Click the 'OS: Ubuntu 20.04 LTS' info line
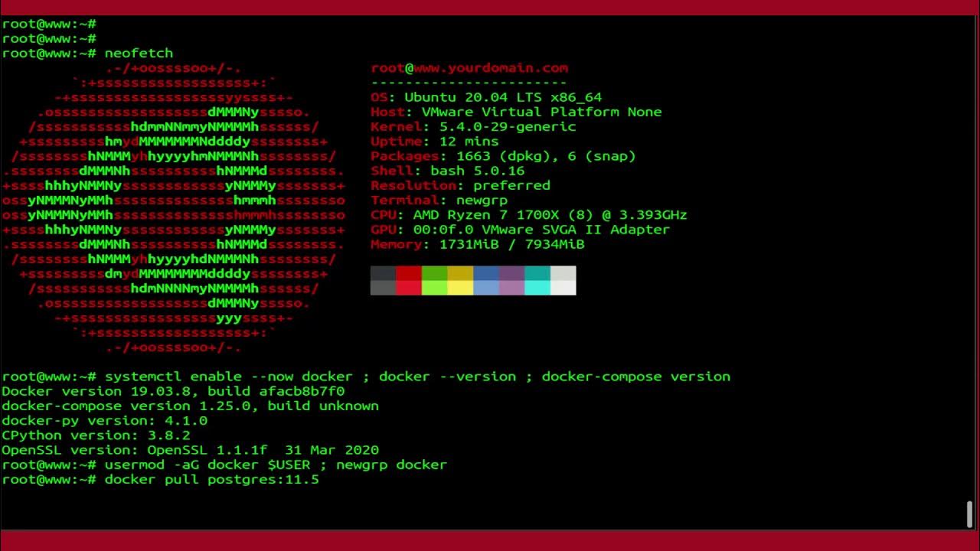Image resolution: width=980 pixels, height=551 pixels. [486, 97]
